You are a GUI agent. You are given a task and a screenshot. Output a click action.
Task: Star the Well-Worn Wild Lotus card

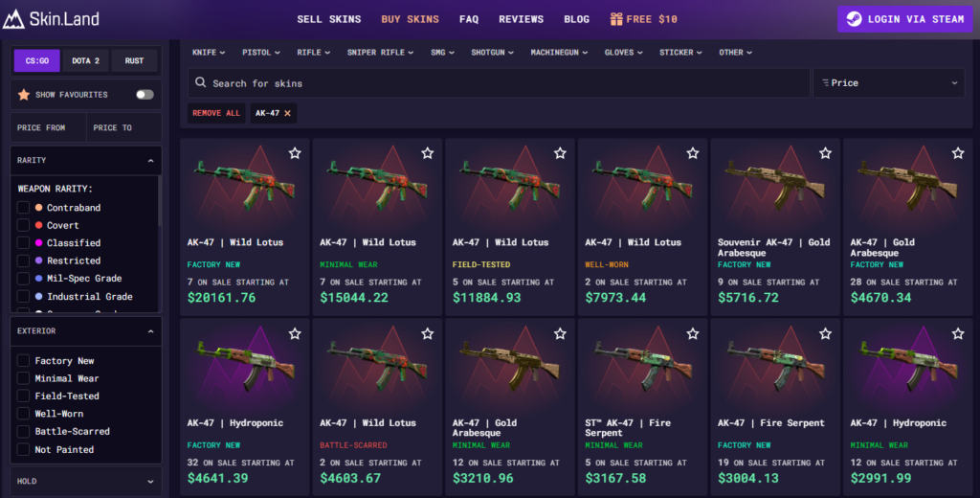[x=693, y=153]
